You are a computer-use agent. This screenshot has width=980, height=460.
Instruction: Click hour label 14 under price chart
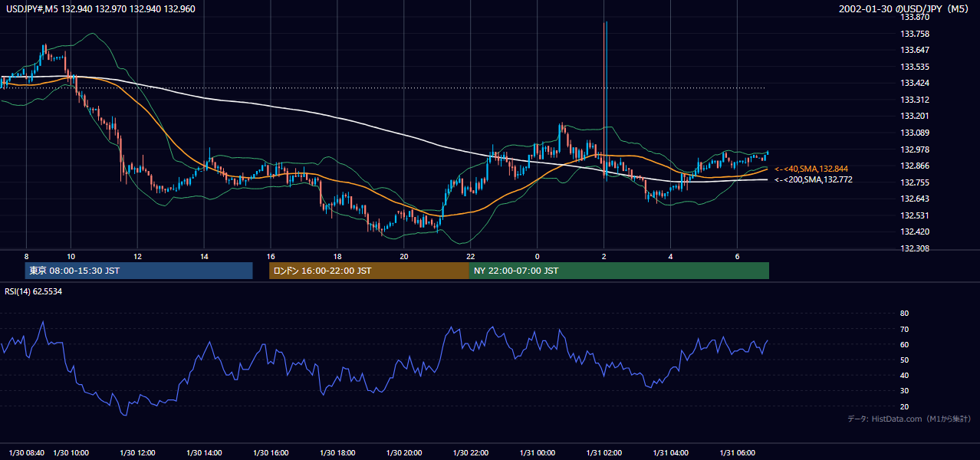point(204,256)
